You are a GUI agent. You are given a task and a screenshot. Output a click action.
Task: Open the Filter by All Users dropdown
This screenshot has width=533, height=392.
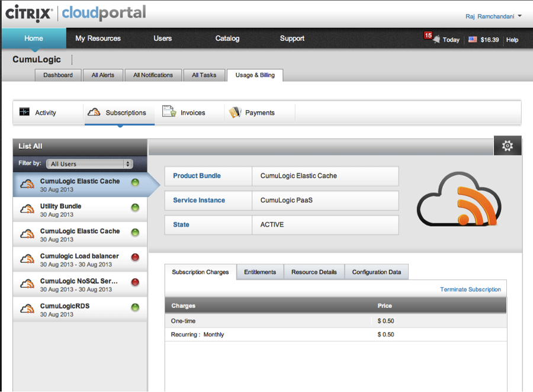pos(89,164)
